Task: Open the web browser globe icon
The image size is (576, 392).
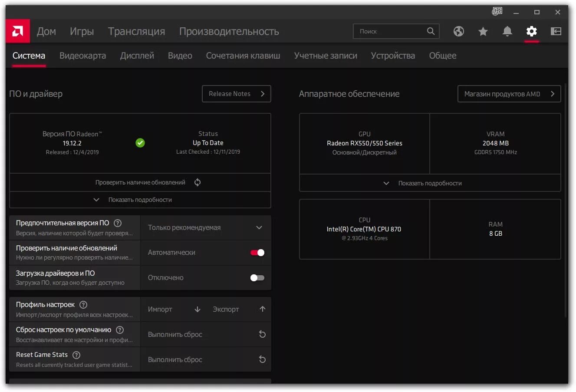Action: pos(459,31)
